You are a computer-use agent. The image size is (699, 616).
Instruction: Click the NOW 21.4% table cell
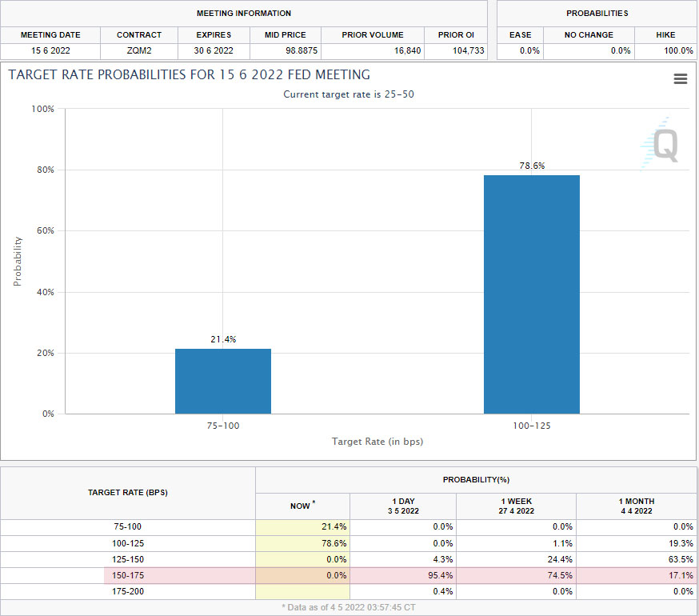pyautogui.click(x=302, y=526)
